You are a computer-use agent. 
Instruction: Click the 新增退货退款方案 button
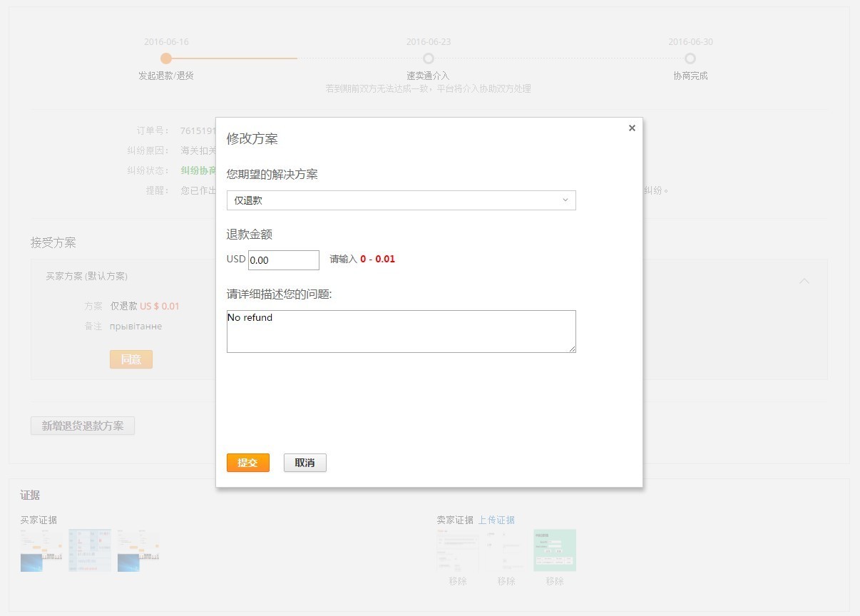click(x=83, y=426)
